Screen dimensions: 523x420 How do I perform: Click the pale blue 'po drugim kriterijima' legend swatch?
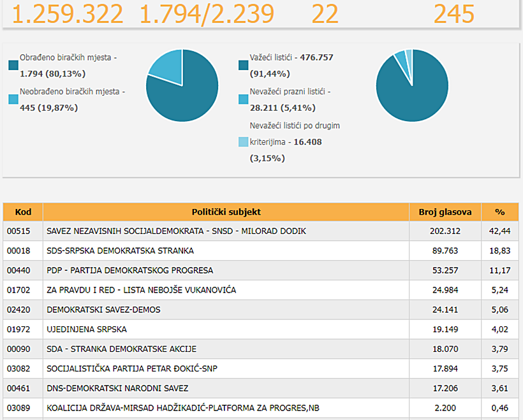244,141
